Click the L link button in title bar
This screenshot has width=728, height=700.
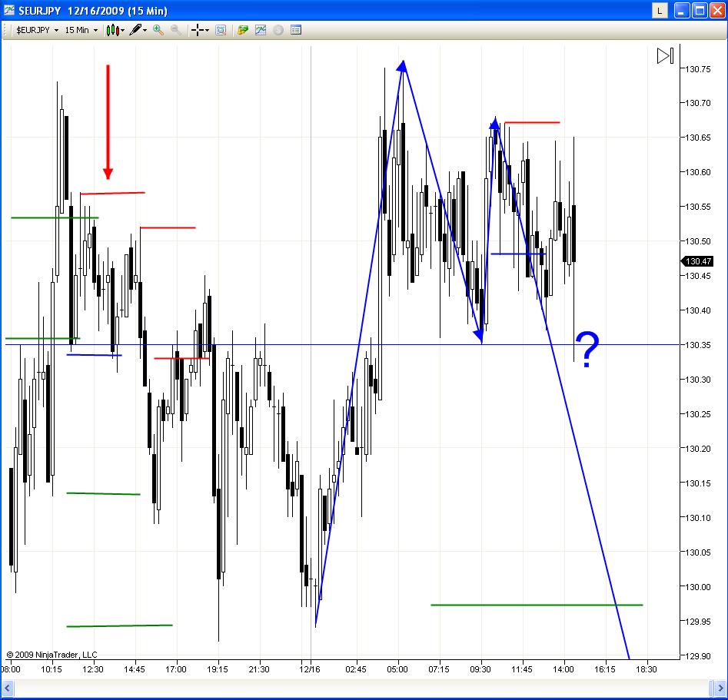coord(660,10)
